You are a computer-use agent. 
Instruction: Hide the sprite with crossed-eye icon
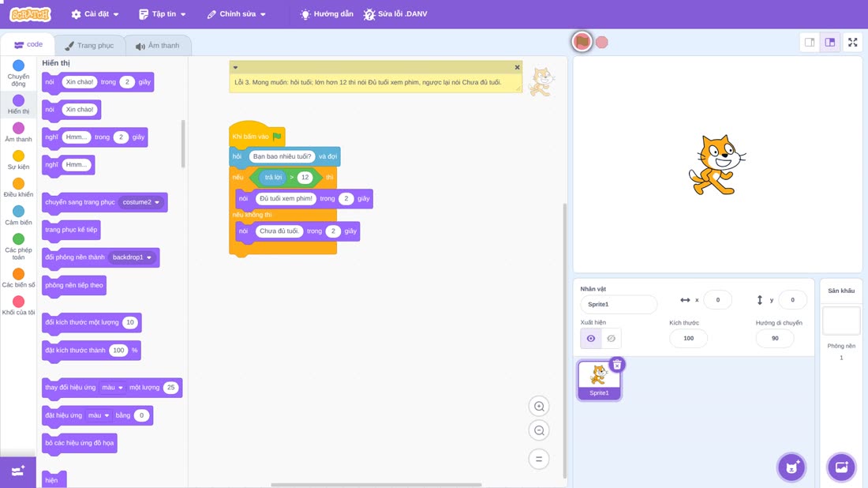tap(611, 339)
